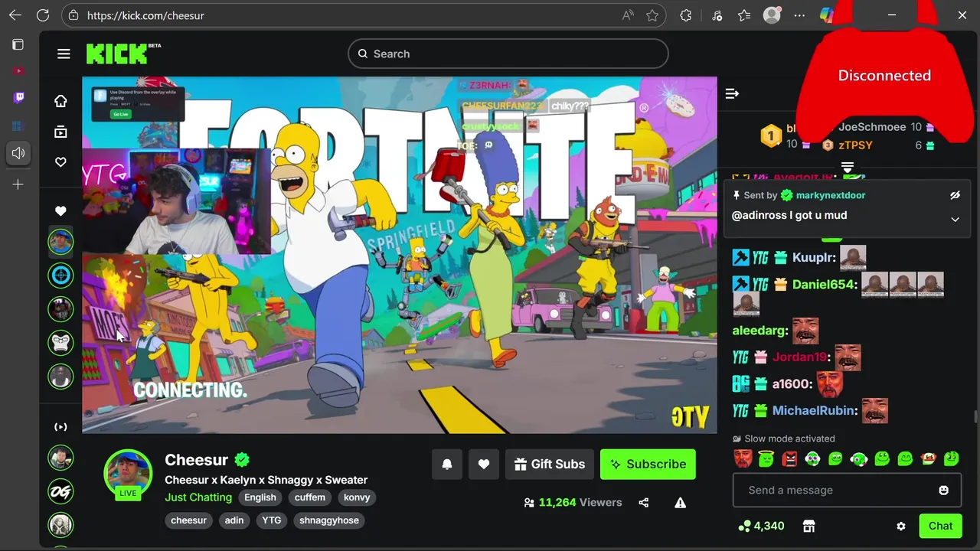
Task: View the 4,340 channel points balance
Action: tap(761, 526)
